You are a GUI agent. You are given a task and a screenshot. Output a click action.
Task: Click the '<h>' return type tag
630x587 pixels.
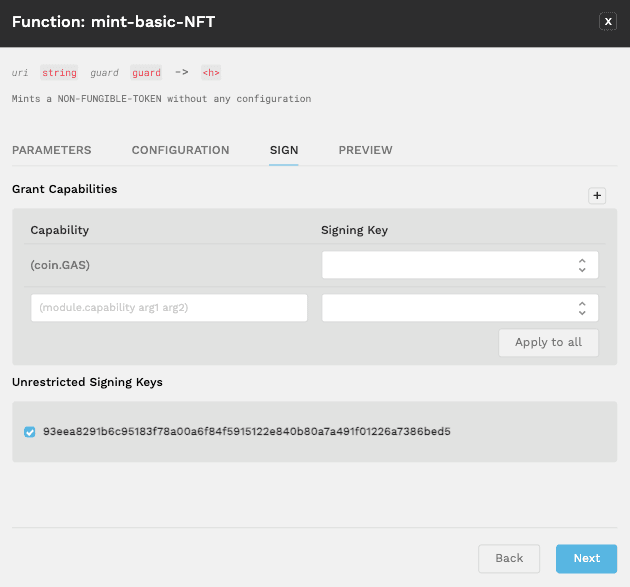[210, 73]
